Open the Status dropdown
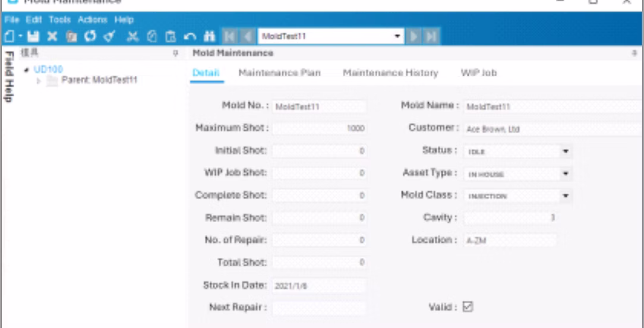 pyautogui.click(x=565, y=152)
